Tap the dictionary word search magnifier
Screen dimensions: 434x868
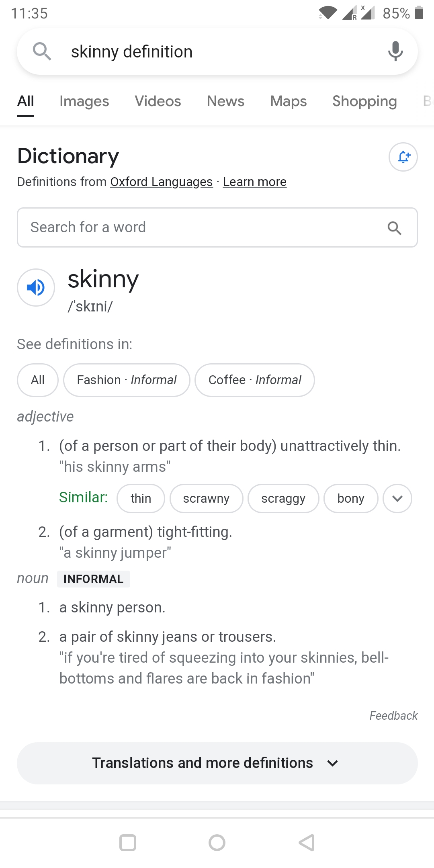pos(394,228)
